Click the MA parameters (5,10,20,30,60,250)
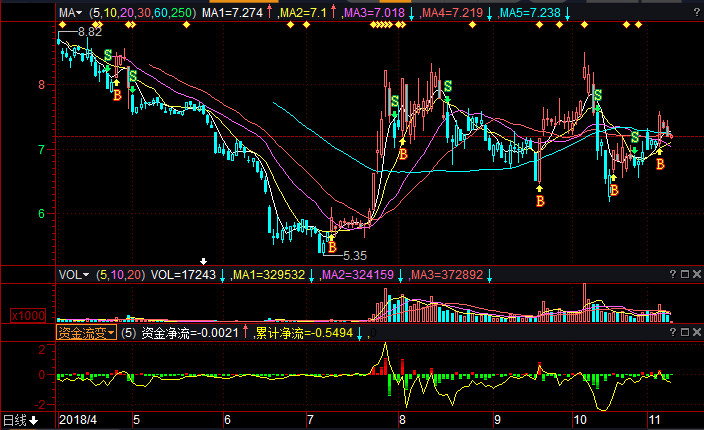Screen dimensions: 704x430 pos(140,14)
